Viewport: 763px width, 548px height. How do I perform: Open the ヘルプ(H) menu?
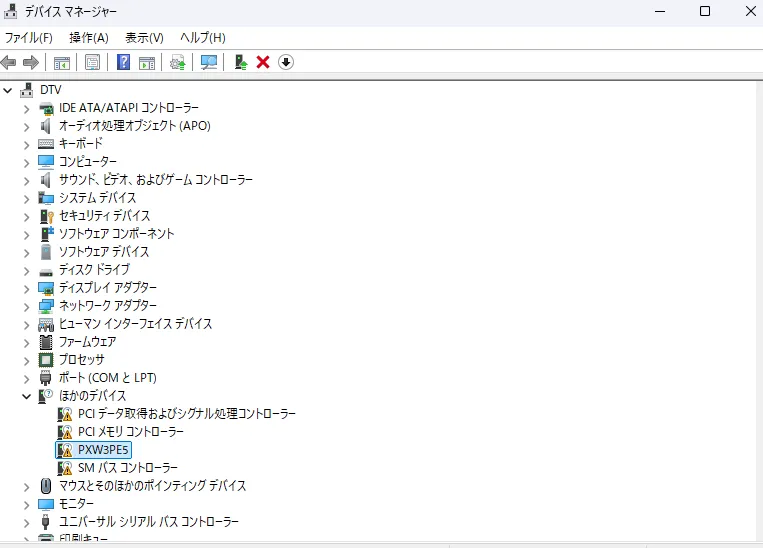pos(202,37)
